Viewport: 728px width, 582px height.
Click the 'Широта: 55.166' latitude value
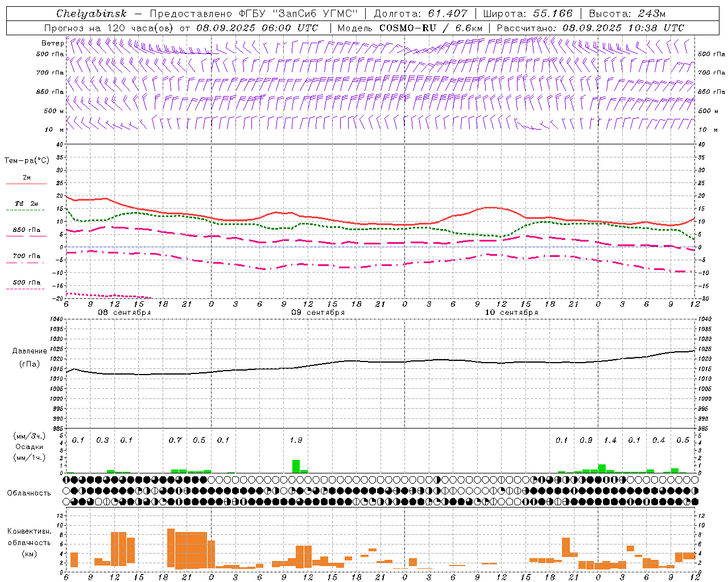point(528,14)
